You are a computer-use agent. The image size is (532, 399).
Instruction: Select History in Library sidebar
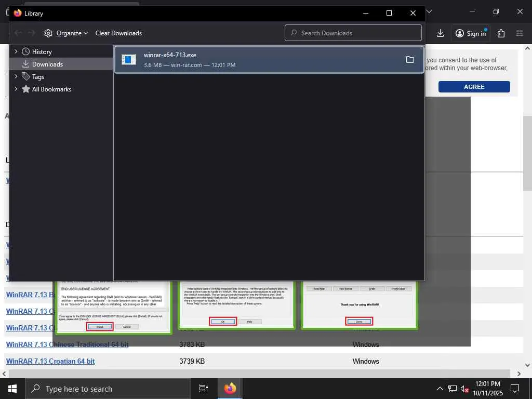pos(42,51)
